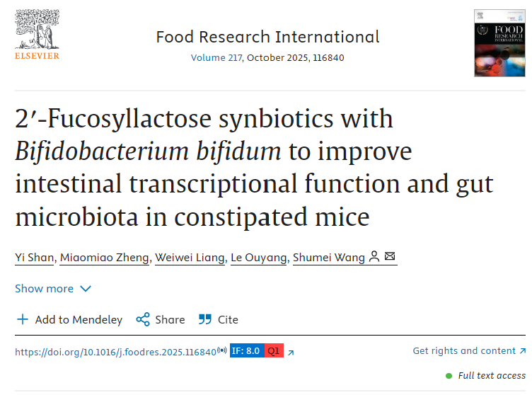Open author Miaomiao Zheng's details
532x395 pixels.
(x=105, y=258)
